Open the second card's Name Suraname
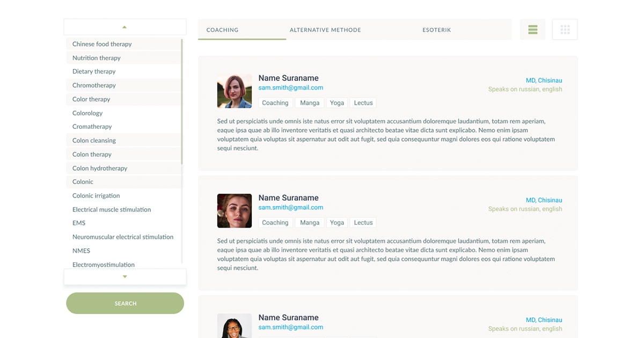The image size is (644, 338). point(288,198)
